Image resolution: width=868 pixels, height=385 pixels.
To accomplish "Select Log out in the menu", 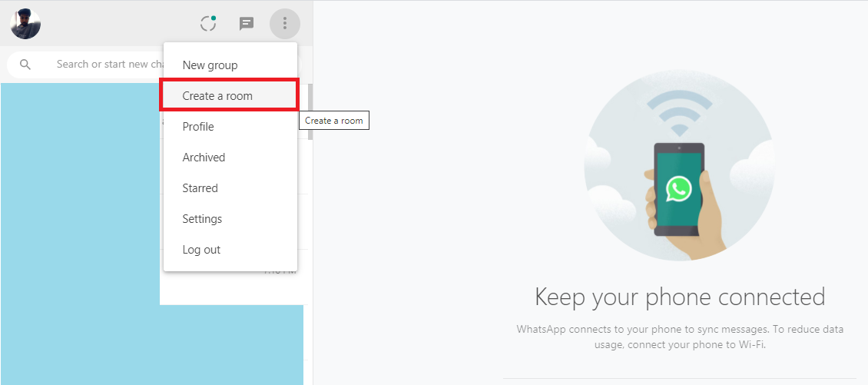I will [x=201, y=250].
